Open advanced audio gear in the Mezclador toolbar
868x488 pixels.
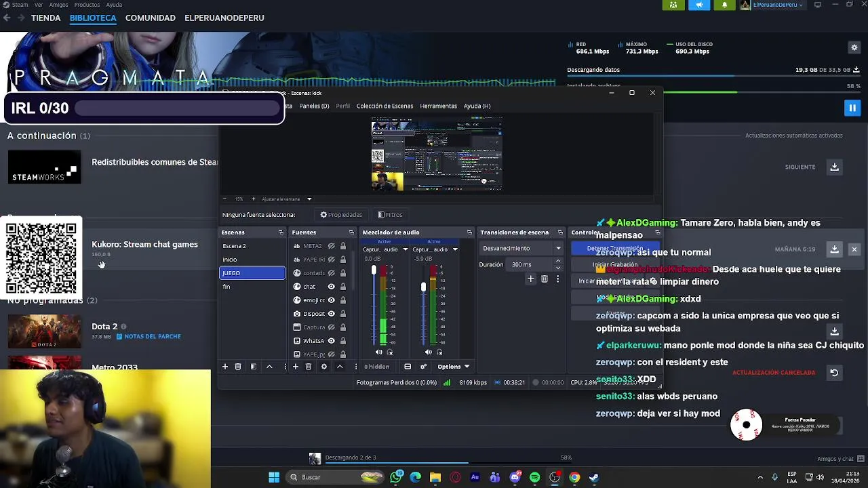(x=424, y=367)
